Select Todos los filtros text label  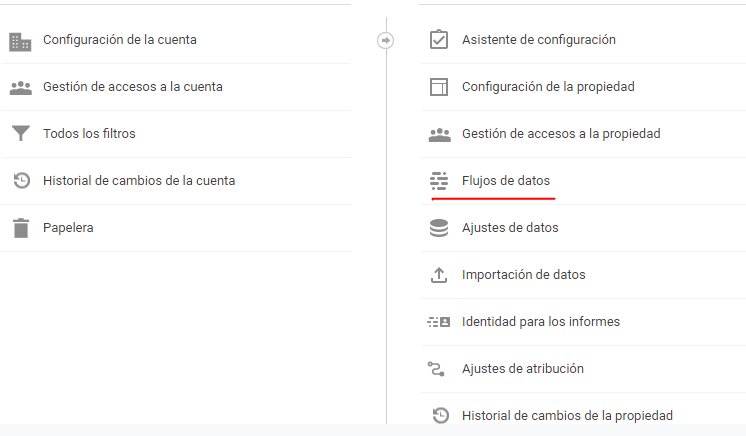[x=89, y=134]
